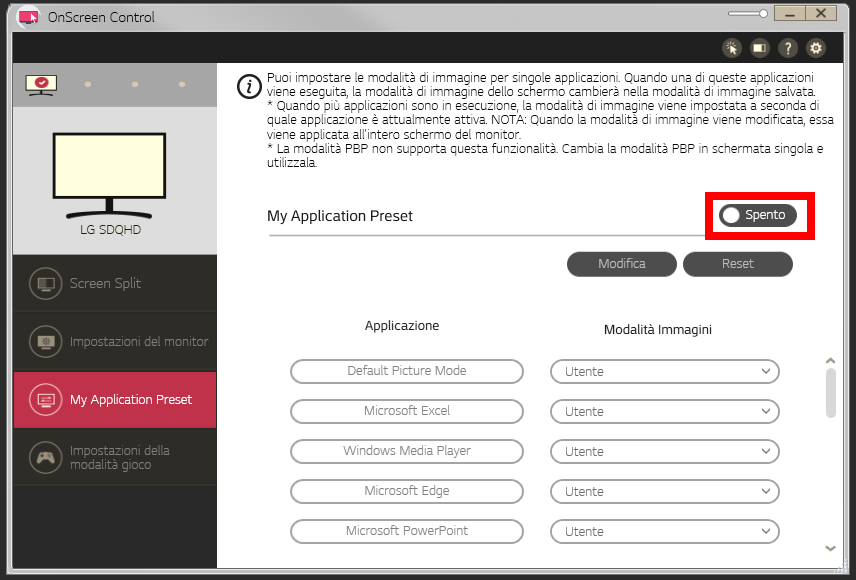This screenshot has height=580, width=856.
Task: Click the Microsoft Excel application button
Action: tap(407, 411)
